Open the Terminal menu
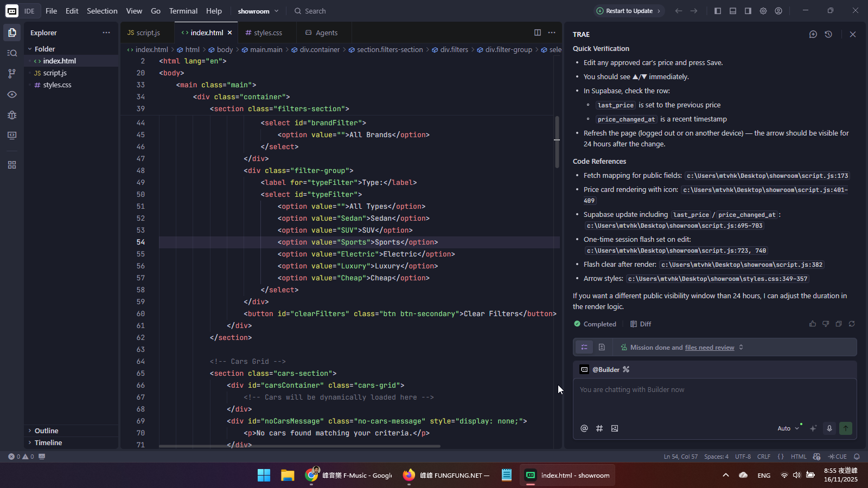 (x=183, y=11)
